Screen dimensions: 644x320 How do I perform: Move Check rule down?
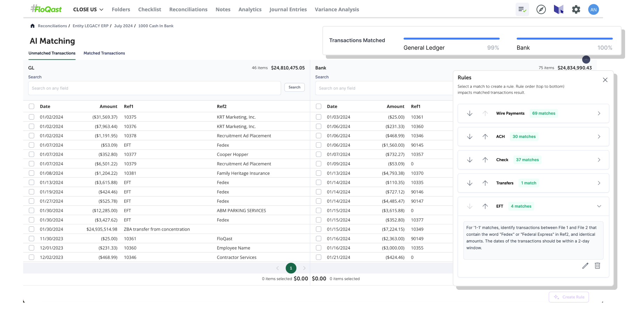click(x=470, y=160)
